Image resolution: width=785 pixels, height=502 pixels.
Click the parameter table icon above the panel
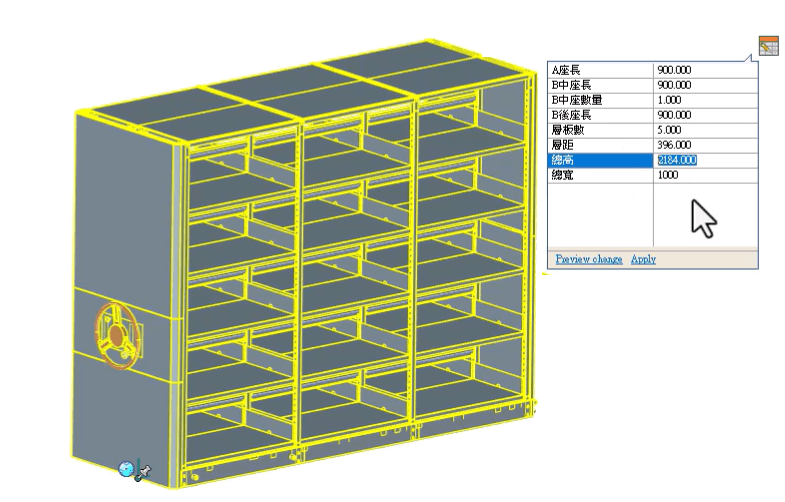[x=768, y=46]
